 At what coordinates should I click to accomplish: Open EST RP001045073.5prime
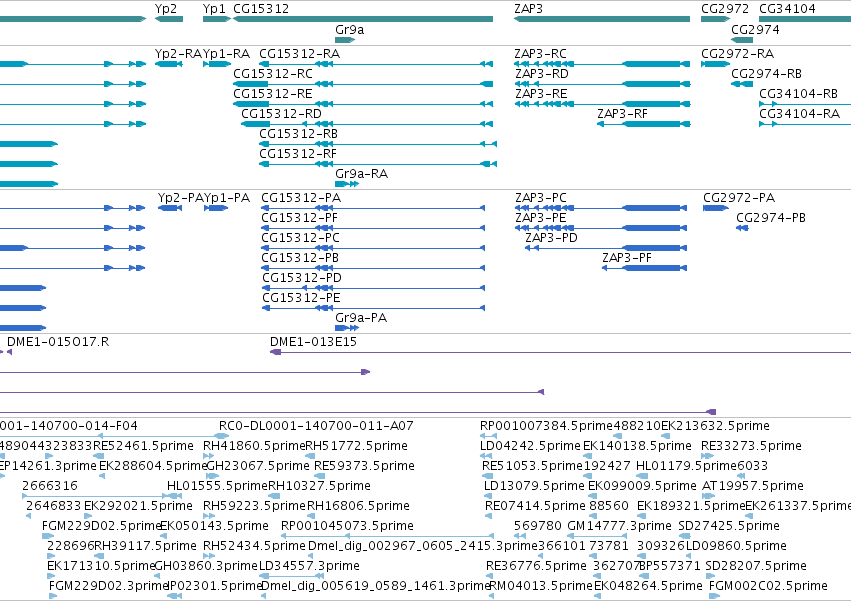click(347, 527)
